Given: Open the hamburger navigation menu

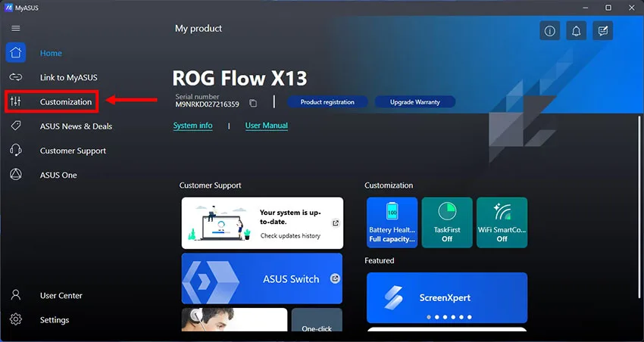Looking at the screenshot, I should pyautogui.click(x=16, y=28).
